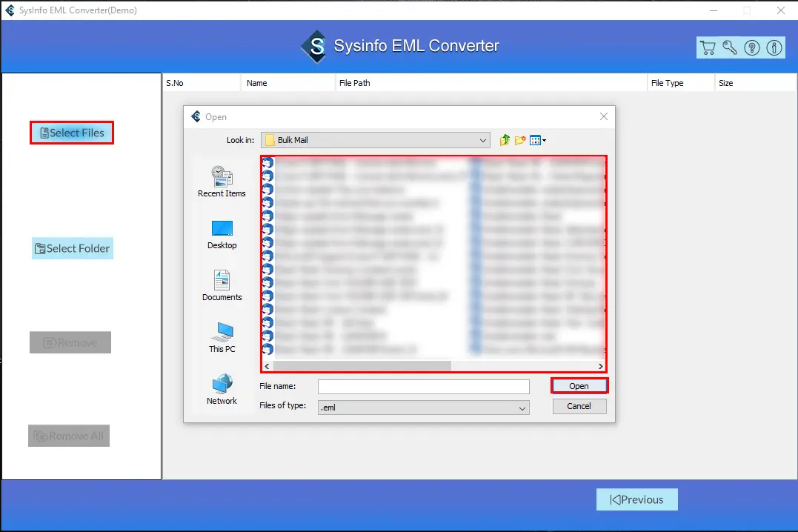Click the File name input field
The height and width of the screenshot is (532, 798).
(423, 386)
